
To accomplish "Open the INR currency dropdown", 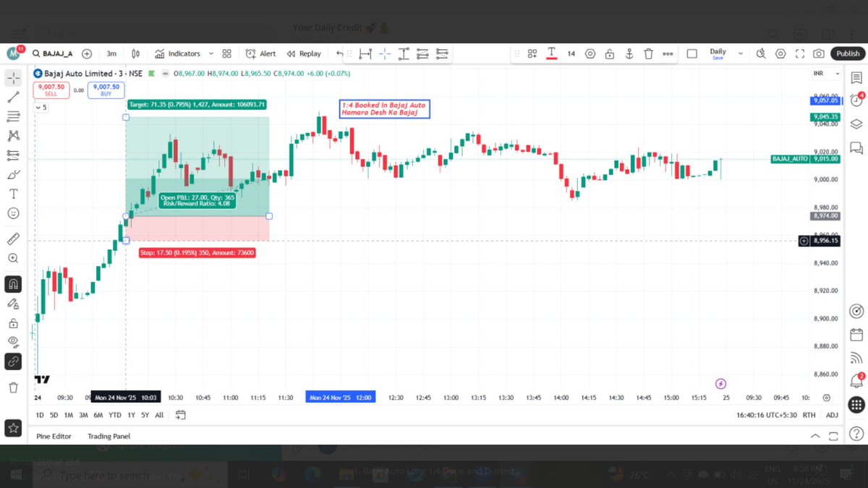I will click(825, 73).
